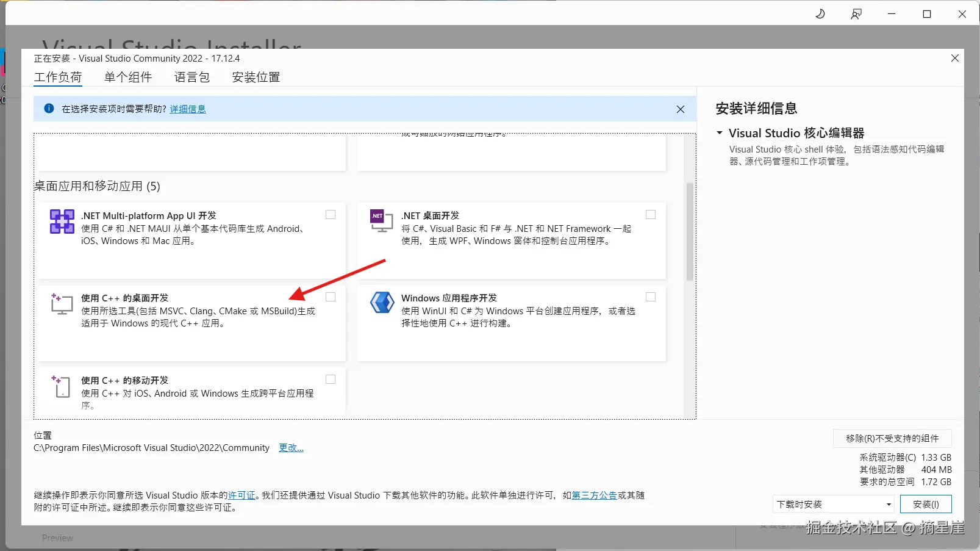
Task: Open the feedback icon in title bar
Action: point(856,13)
